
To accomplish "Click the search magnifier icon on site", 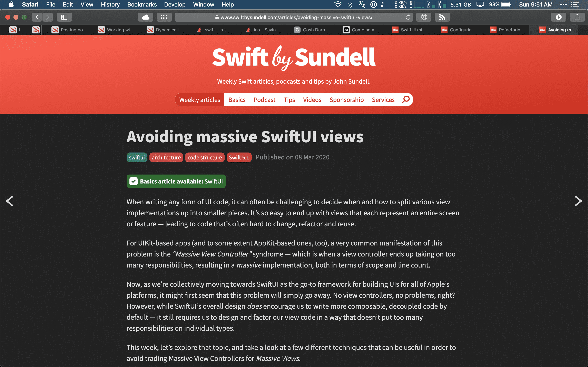I will pos(405,100).
